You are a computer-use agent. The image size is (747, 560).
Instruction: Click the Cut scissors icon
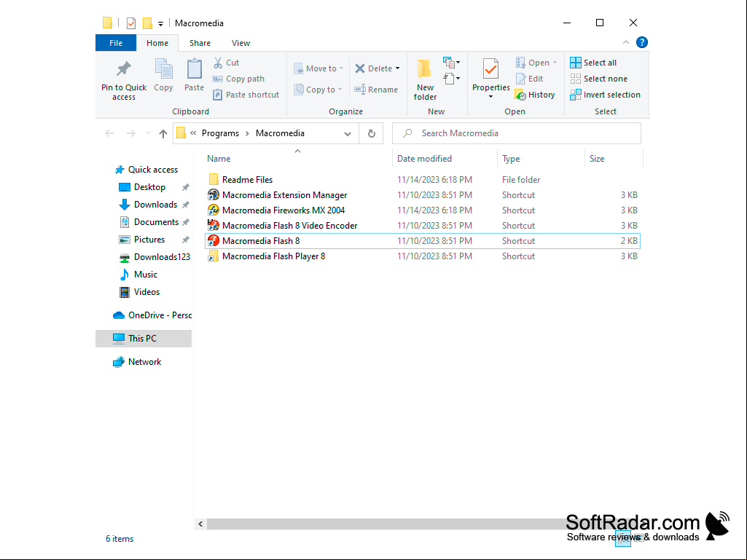(218, 63)
